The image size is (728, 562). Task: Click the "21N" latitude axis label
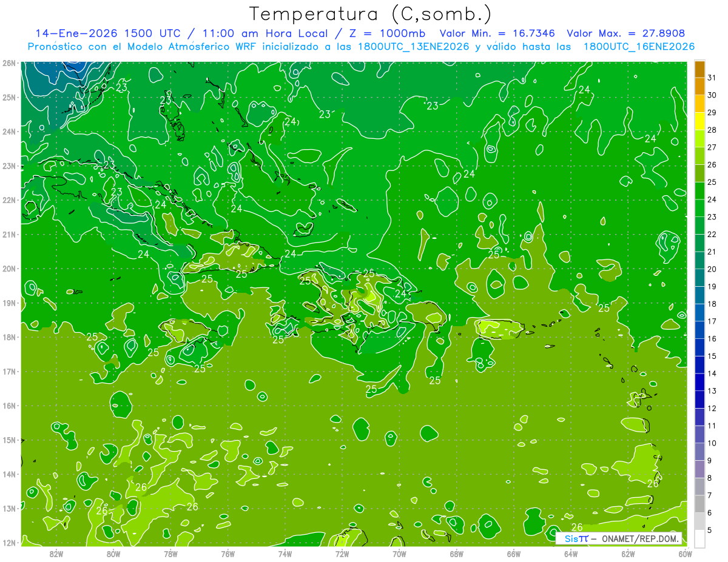[x=8, y=234]
